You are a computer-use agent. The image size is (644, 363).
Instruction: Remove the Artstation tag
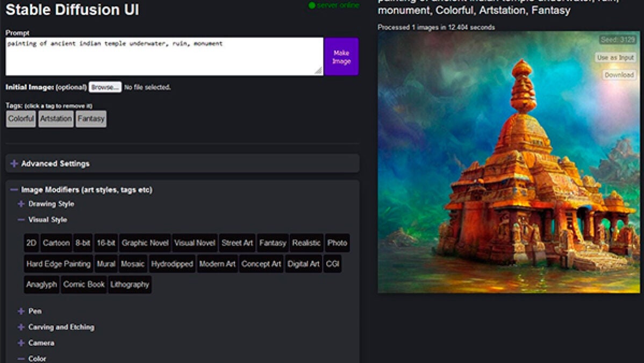tap(56, 119)
